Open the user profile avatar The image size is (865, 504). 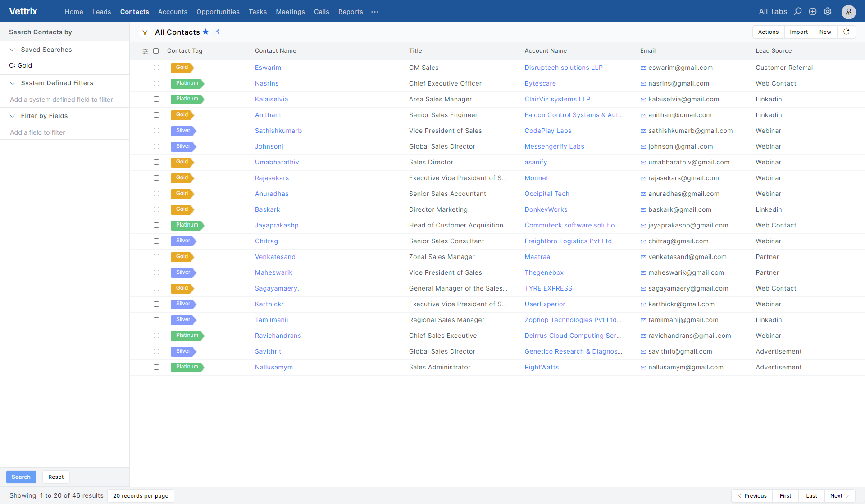(x=849, y=12)
